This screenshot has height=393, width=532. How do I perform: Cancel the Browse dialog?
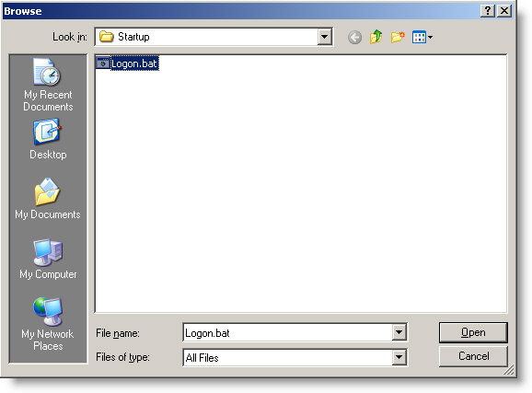pyautogui.click(x=473, y=356)
